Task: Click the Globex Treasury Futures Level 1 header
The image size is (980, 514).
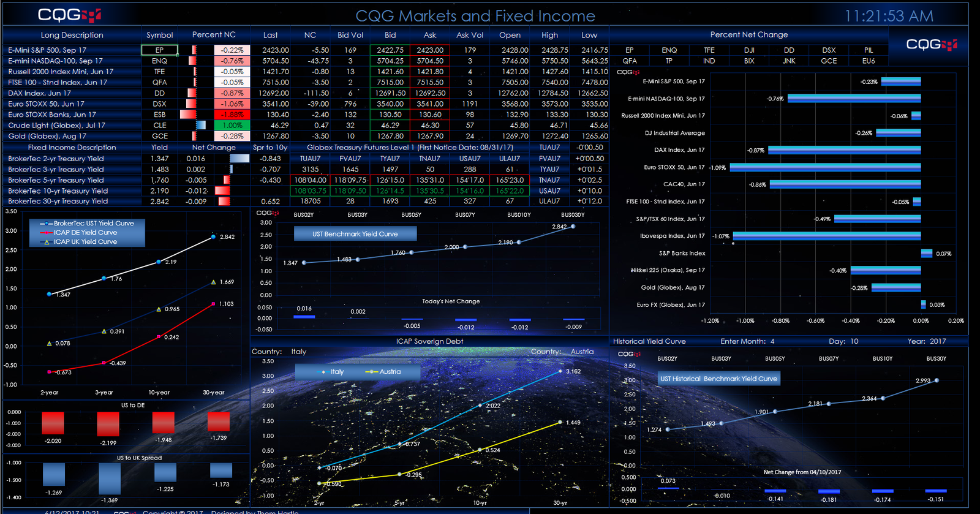Action: 410,147
